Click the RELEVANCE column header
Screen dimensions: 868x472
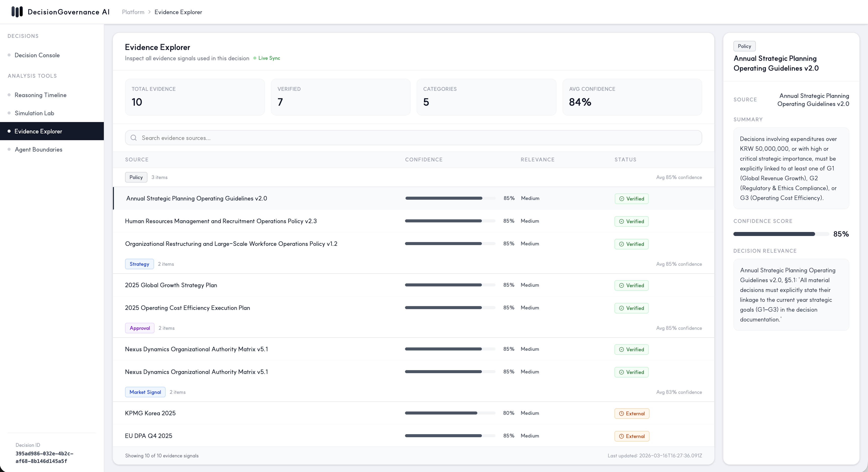537,160
